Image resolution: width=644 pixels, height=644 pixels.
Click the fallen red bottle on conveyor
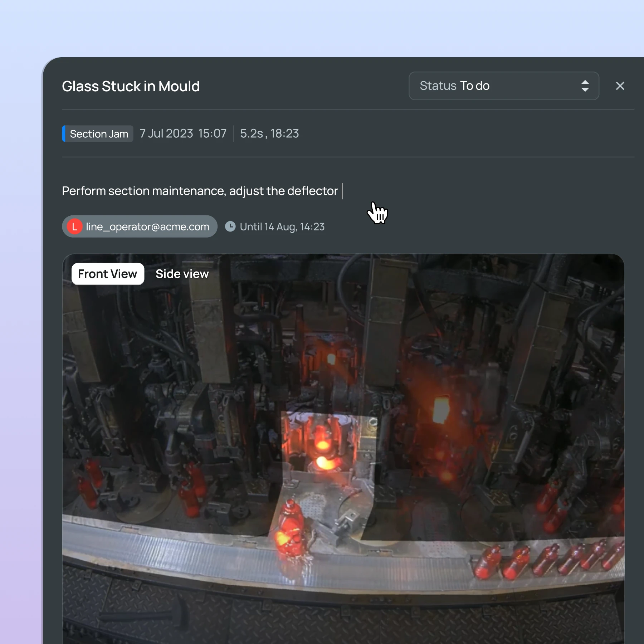coord(290,526)
